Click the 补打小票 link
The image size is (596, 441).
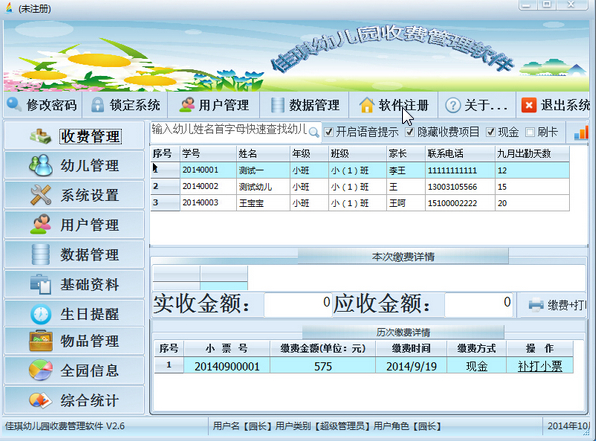click(x=540, y=366)
